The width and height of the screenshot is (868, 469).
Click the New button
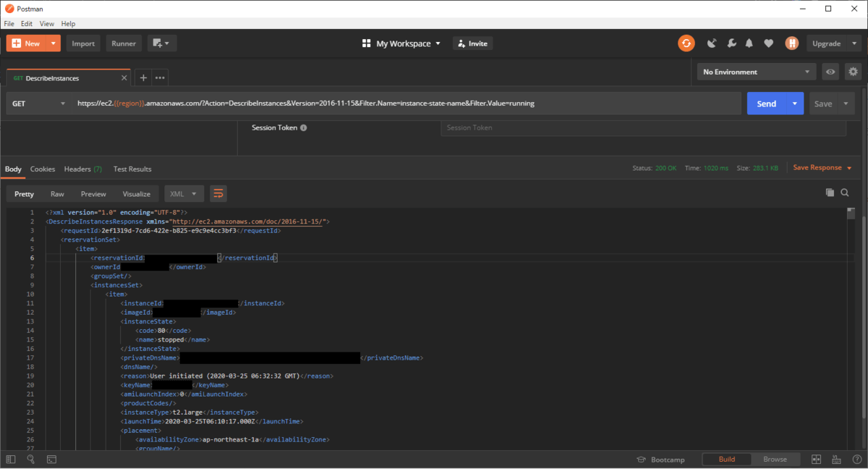(26, 43)
